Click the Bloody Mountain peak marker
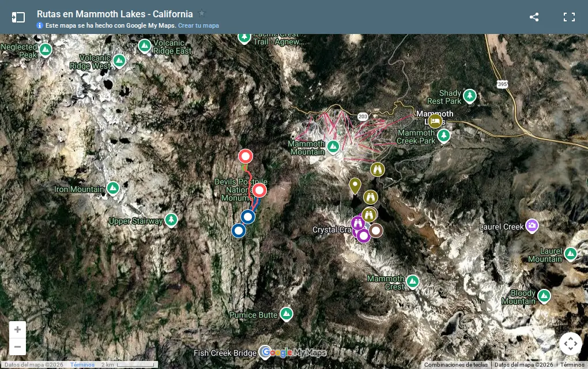Image resolution: width=588 pixels, height=369 pixels. pyautogui.click(x=544, y=296)
